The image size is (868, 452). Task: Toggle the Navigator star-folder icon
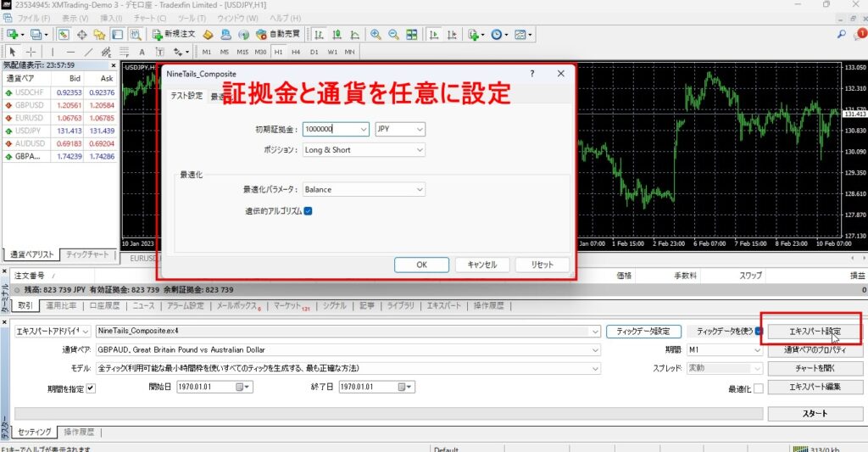click(100, 34)
